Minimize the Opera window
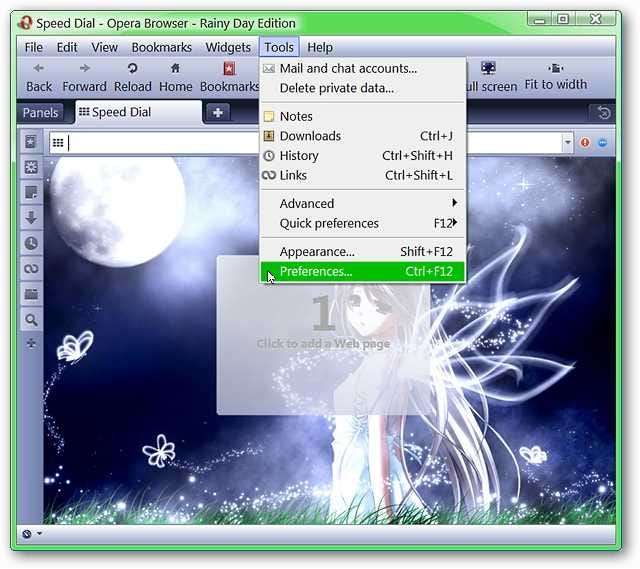 540,19
